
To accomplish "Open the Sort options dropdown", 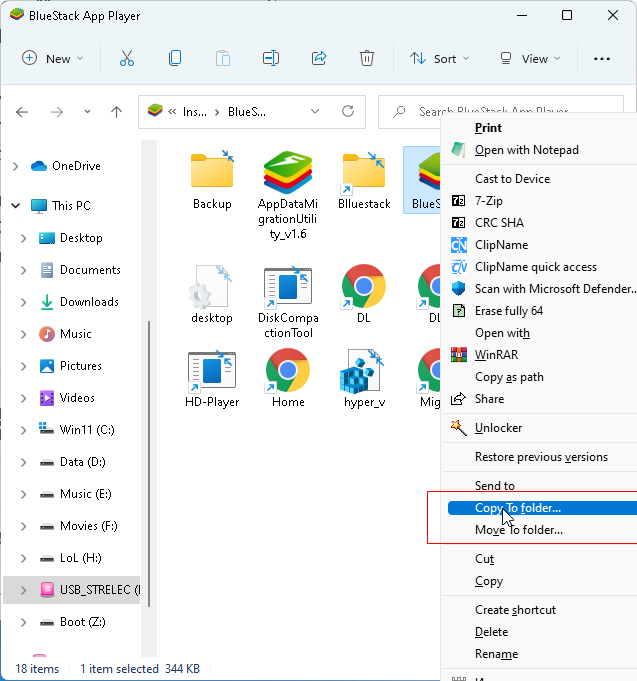I will click(439, 58).
